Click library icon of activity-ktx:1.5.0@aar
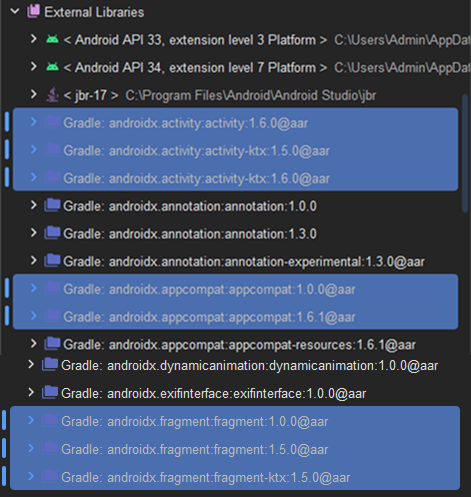This screenshot has width=471, height=497. [52, 150]
